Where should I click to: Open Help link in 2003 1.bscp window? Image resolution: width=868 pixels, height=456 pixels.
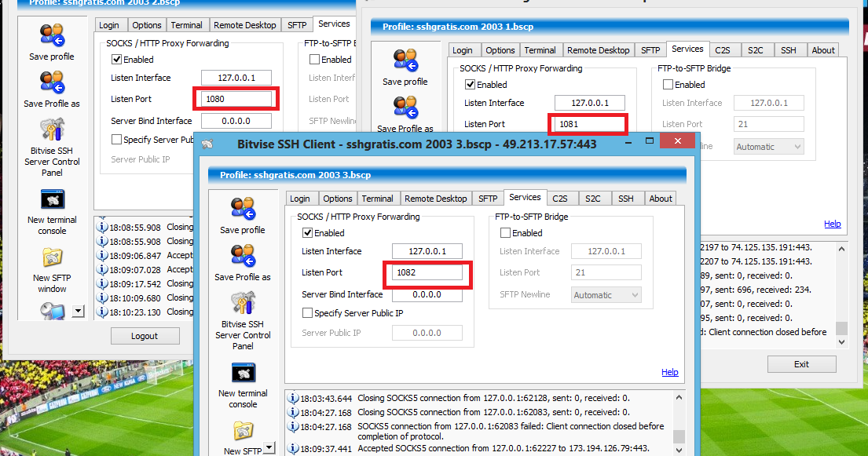[x=832, y=224]
